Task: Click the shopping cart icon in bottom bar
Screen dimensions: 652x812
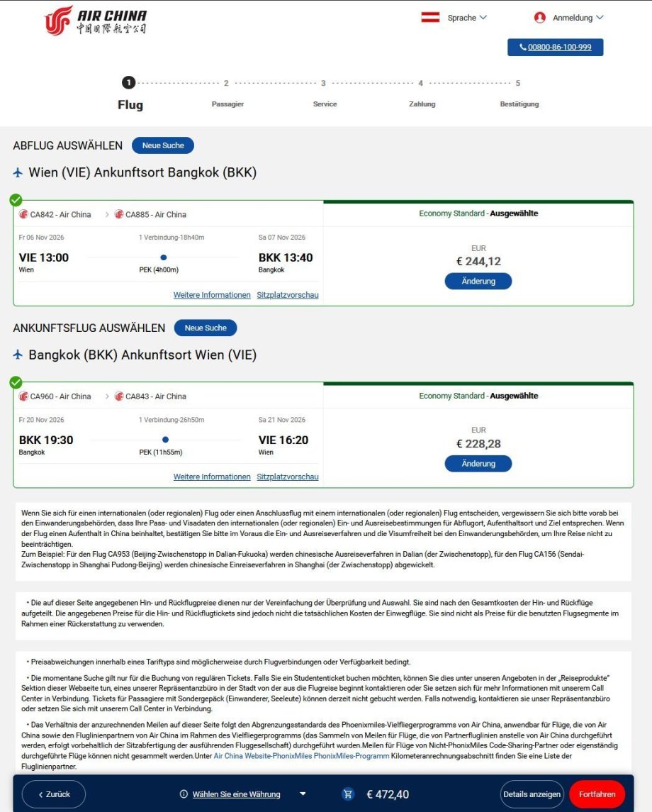Action: (348, 794)
